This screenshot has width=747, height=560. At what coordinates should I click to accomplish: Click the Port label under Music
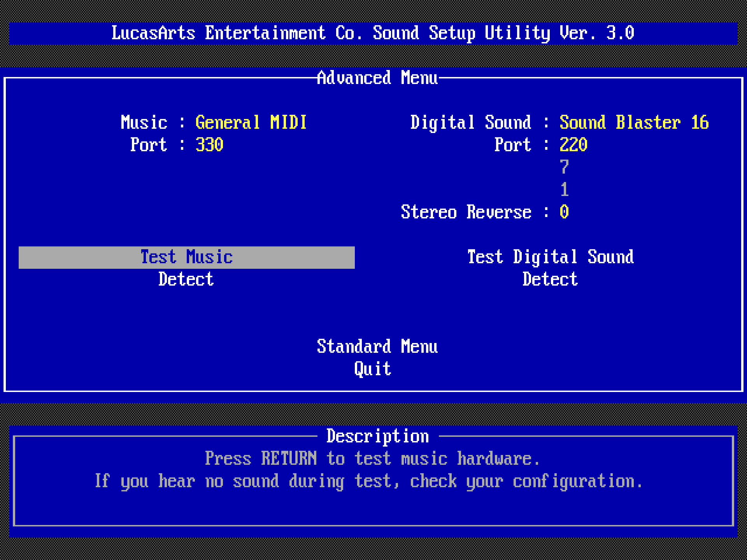149,145
